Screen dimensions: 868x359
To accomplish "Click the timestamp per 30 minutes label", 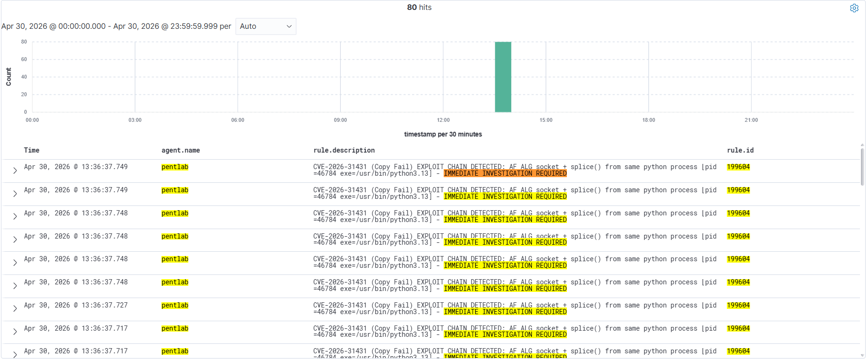I will (x=443, y=134).
